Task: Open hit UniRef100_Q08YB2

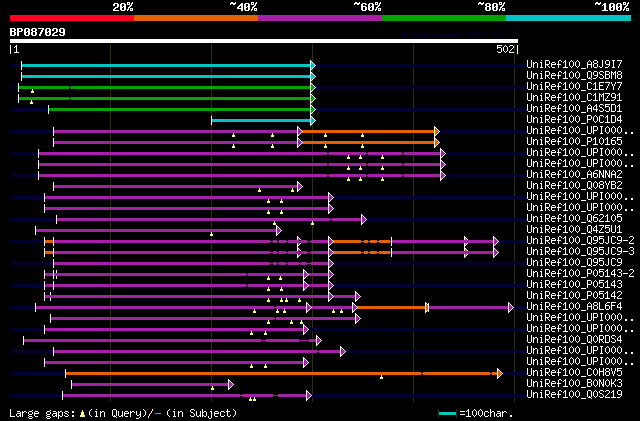Action: pyautogui.click(x=574, y=185)
